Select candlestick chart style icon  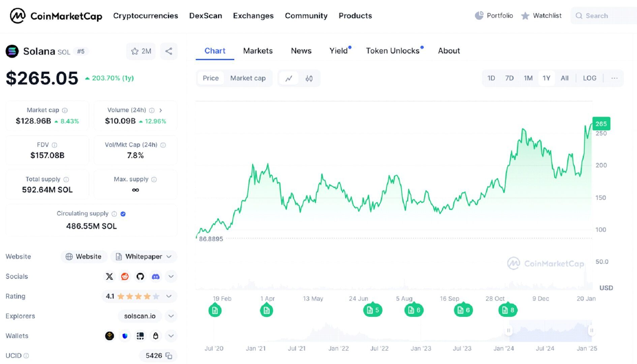tap(309, 79)
